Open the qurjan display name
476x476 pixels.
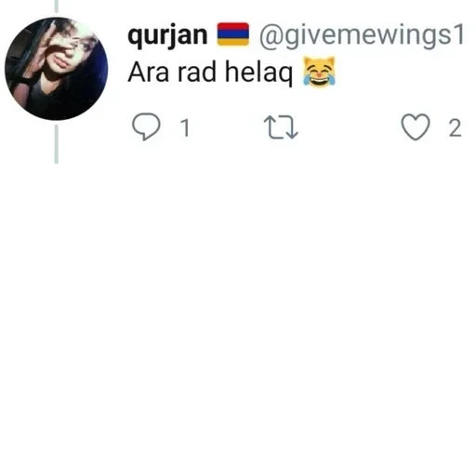[x=167, y=35]
